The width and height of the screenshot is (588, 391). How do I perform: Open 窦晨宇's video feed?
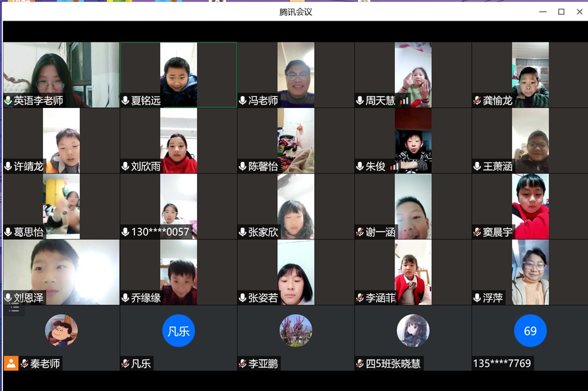[x=530, y=207]
